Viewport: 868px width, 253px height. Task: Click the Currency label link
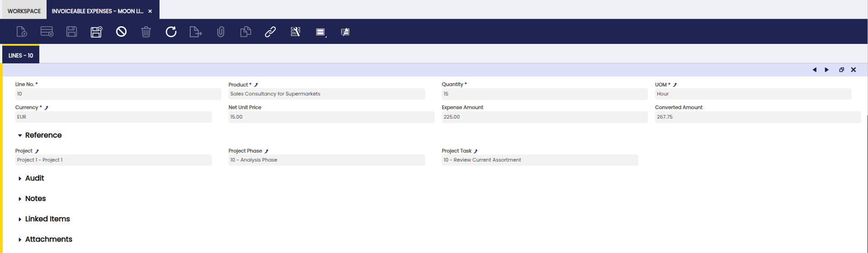[x=27, y=108]
